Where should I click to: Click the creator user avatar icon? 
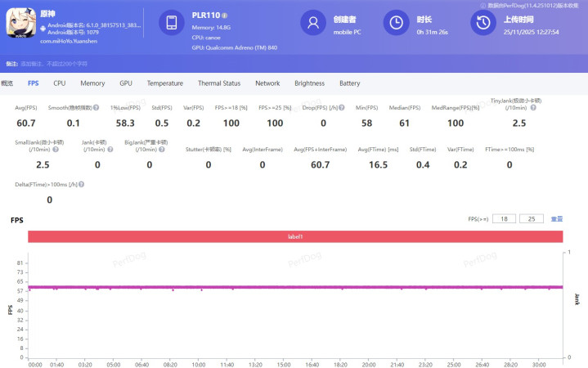[x=313, y=25]
